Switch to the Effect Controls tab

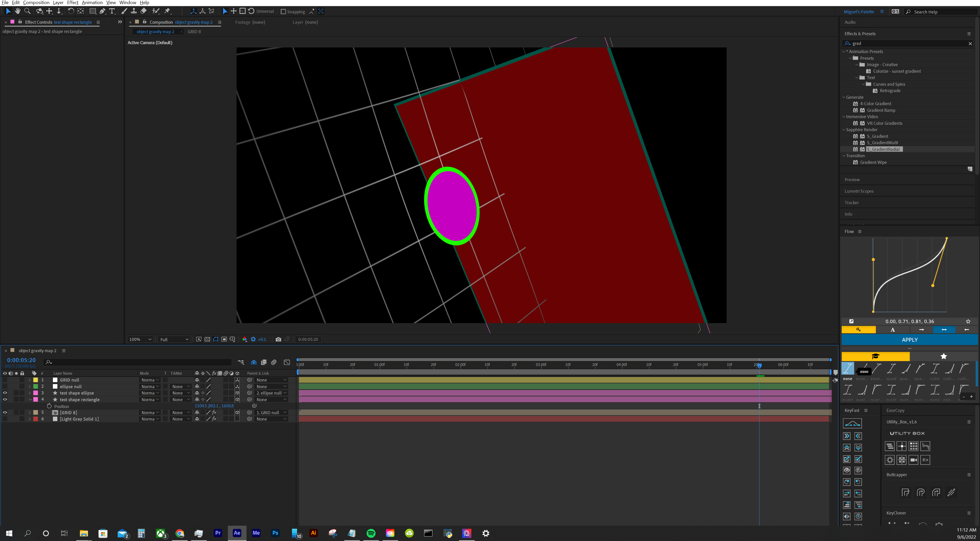[38, 22]
